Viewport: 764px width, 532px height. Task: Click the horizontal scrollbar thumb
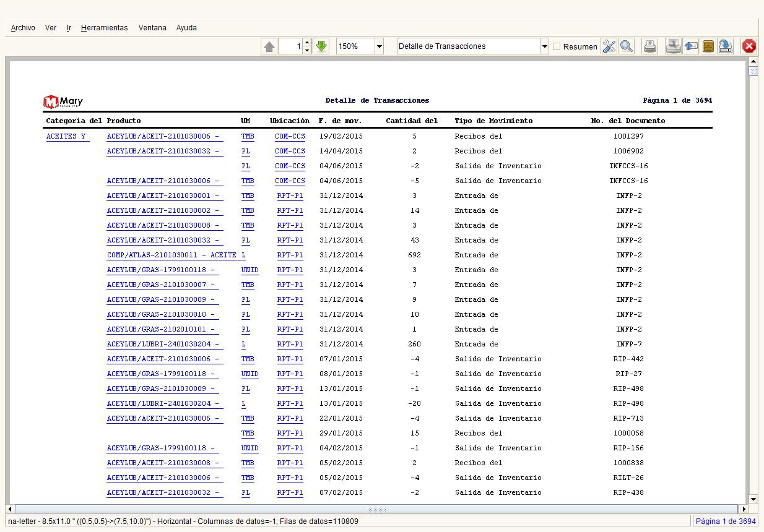pos(376,510)
